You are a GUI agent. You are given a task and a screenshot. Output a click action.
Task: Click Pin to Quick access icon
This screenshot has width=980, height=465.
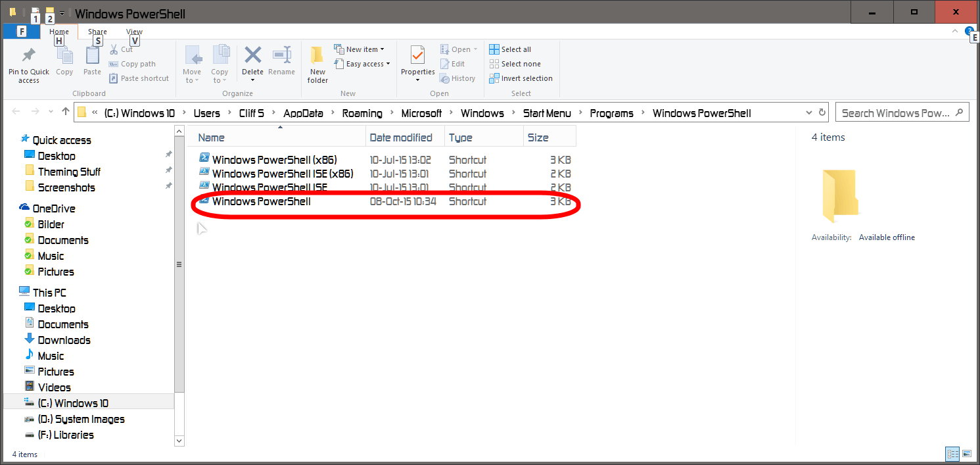pyautogui.click(x=28, y=55)
